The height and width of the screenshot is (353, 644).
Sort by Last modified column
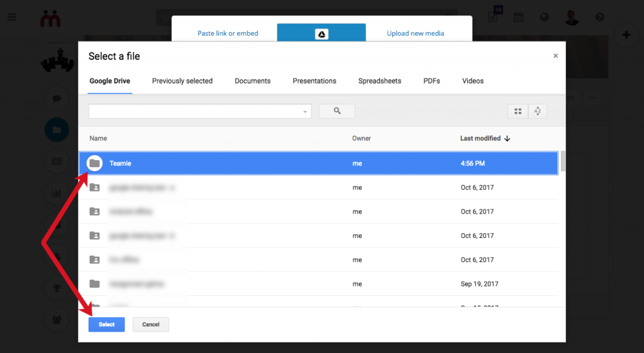click(485, 139)
